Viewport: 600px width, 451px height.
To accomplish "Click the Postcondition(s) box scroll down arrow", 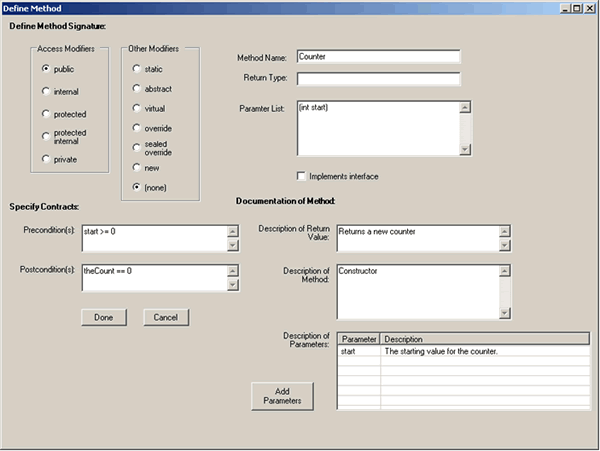I will tap(233, 285).
